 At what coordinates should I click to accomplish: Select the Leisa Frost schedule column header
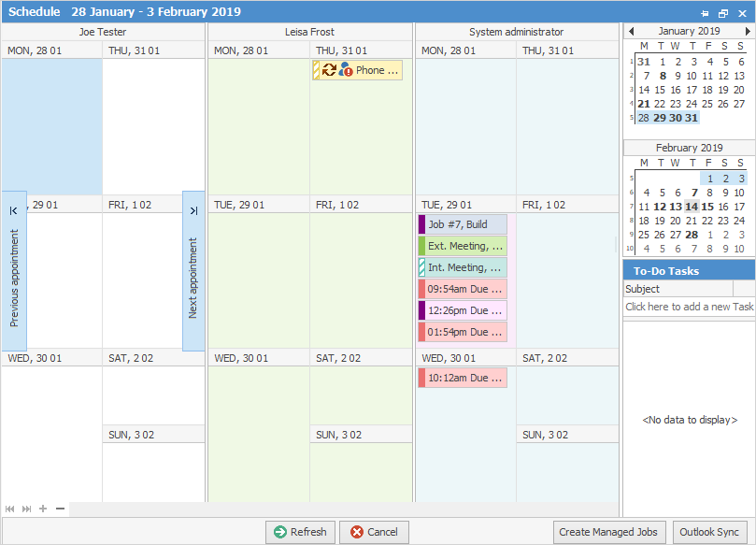point(310,31)
